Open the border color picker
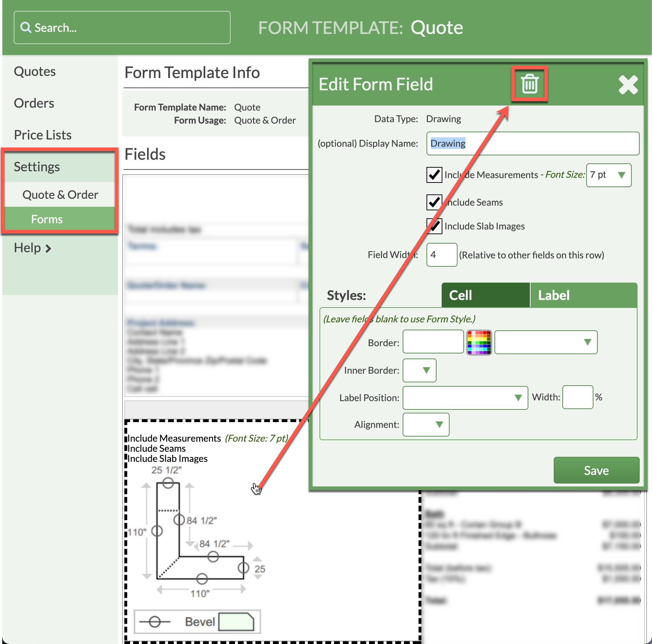The image size is (652, 644). coord(479,342)
